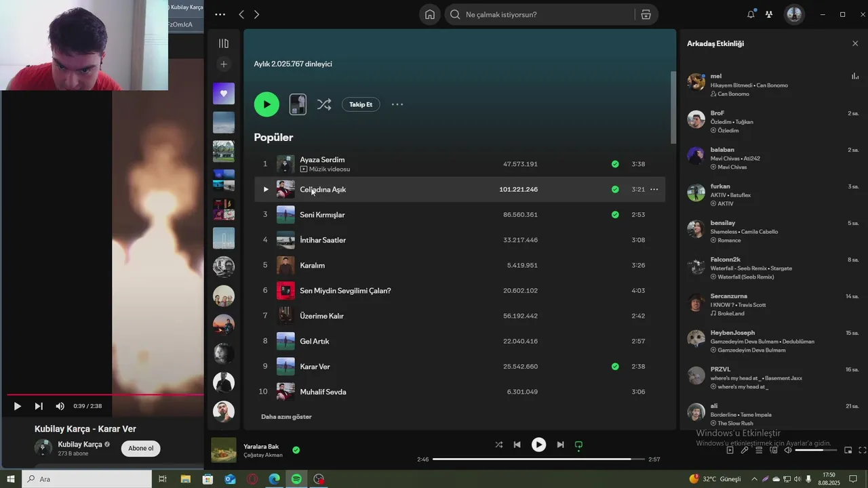Click the green artist Play button
Screen dimensions: 868x488
pyautogui.click(x=267, y=104)
